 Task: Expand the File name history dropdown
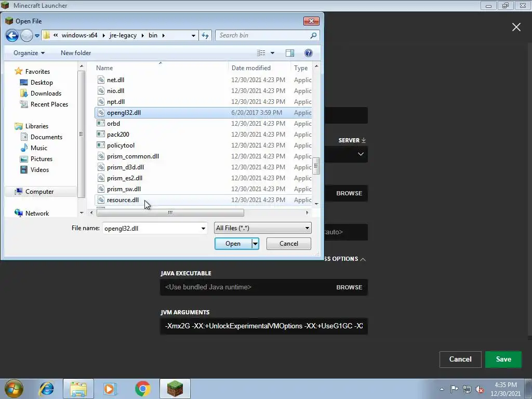point(203,229)
